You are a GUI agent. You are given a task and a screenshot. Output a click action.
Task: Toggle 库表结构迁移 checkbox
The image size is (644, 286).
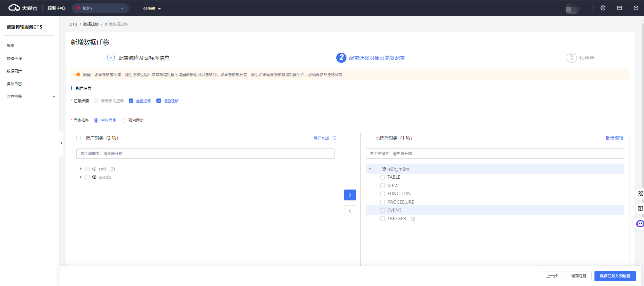96,101
